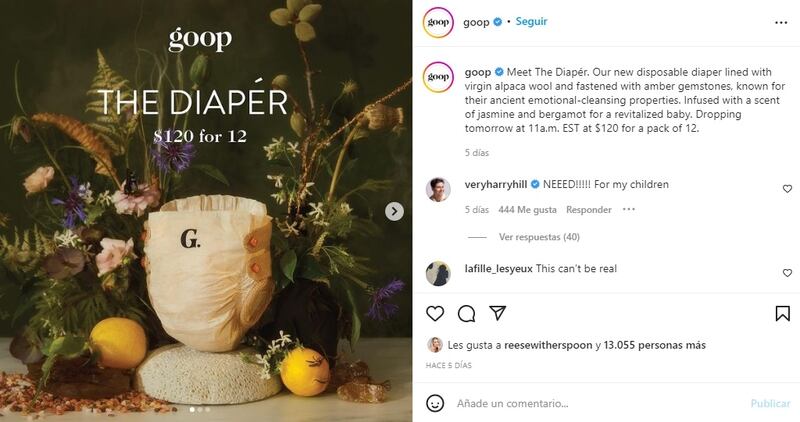Advance carousel with next arrow
This screenshot has width=800, height=422.
tap(394, 211)
